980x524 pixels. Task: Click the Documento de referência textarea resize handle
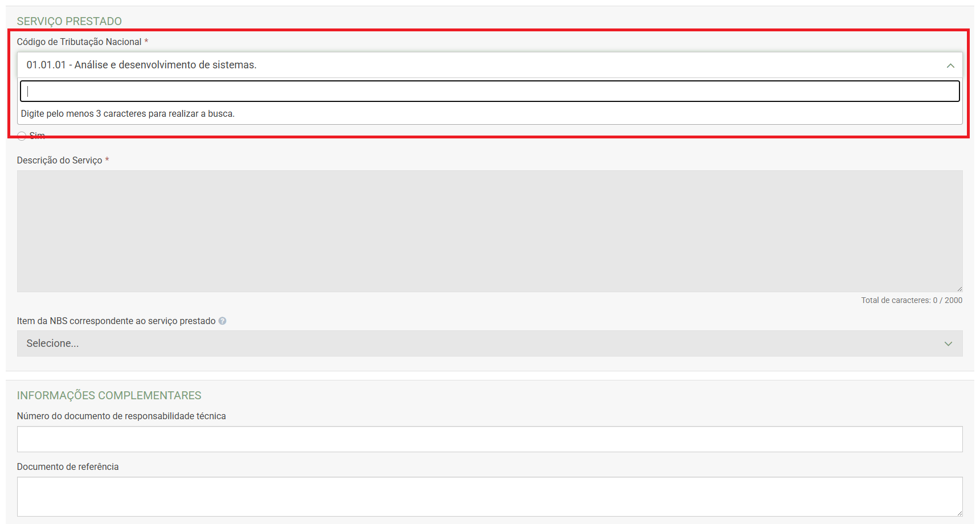(959, 513)
